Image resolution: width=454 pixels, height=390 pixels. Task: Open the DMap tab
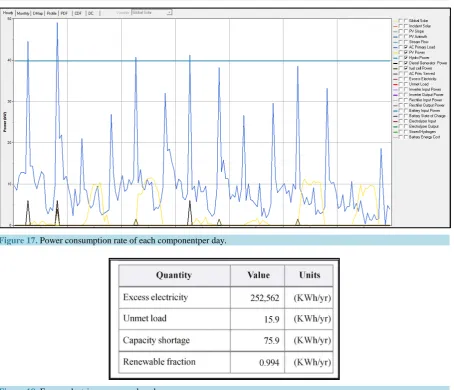click(x=38, y=13)
